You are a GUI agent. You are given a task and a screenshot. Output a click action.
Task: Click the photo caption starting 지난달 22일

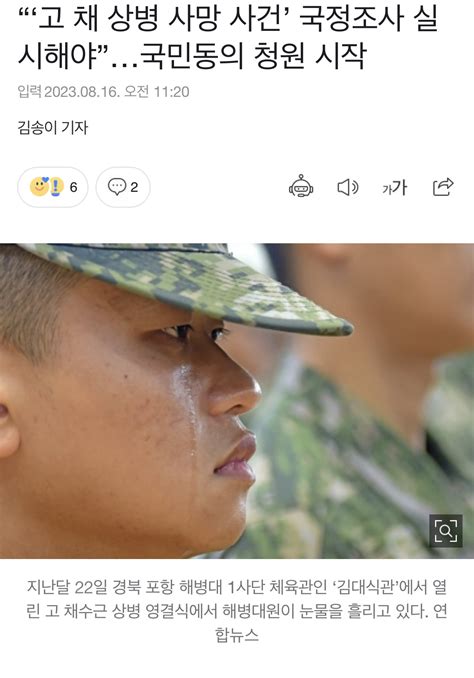tap(237, 611)
